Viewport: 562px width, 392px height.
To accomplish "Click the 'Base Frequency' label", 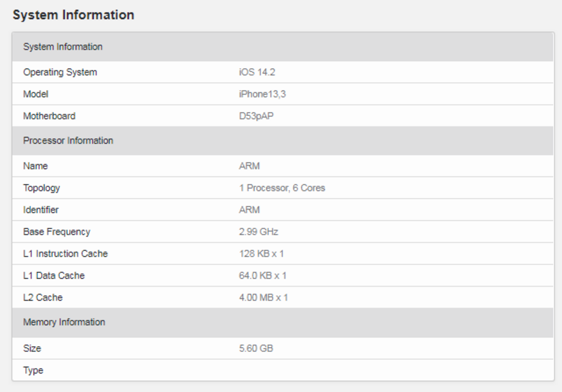I will (x=57, y=232).
